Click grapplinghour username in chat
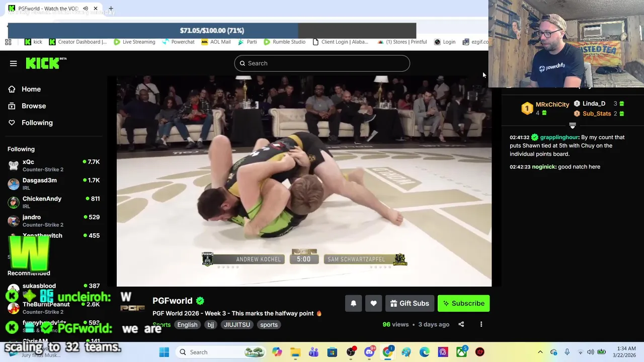The image size is (644, 362). [559, 137]
